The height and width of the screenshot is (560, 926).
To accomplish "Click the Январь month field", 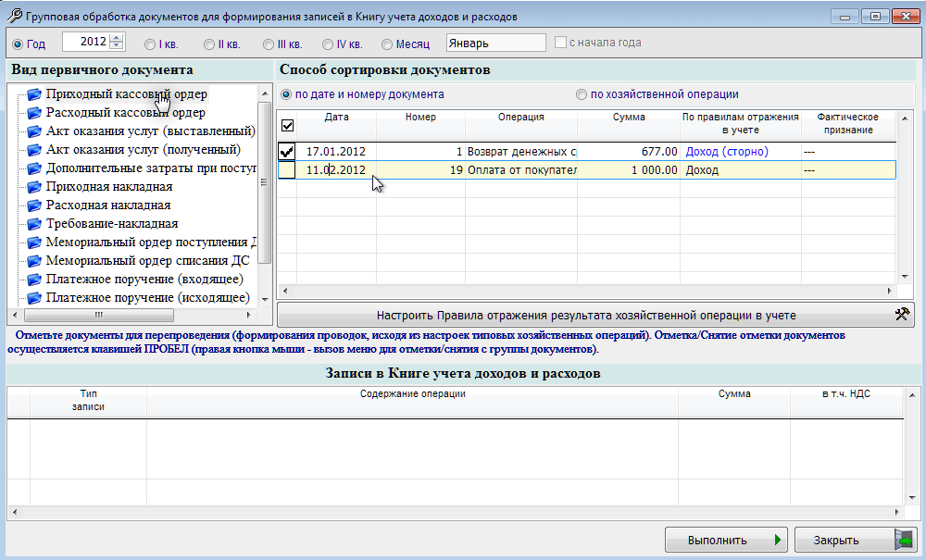I will (496, 44).
